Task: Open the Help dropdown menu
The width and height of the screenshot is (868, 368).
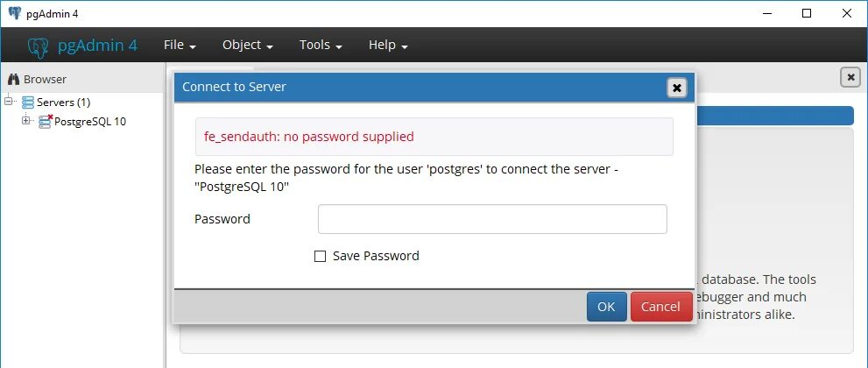Action: [387, 46]
